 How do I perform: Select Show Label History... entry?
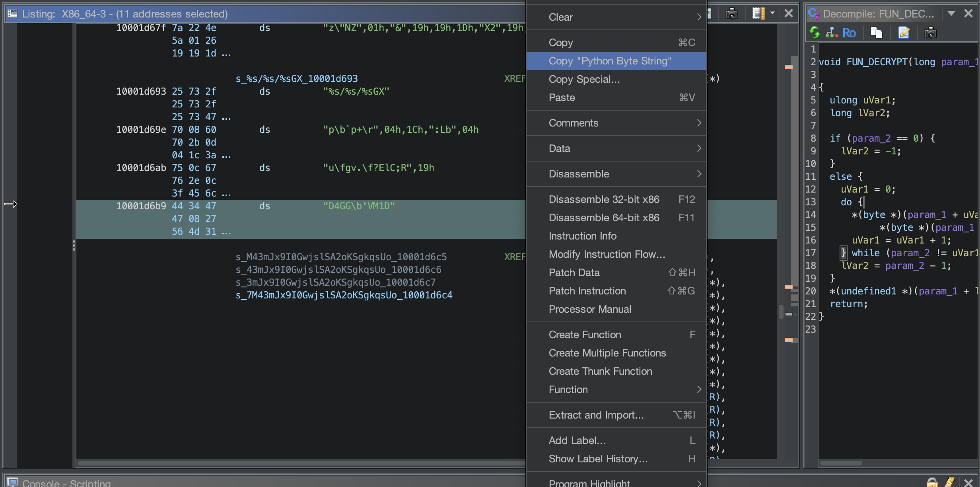click(616, 459)
